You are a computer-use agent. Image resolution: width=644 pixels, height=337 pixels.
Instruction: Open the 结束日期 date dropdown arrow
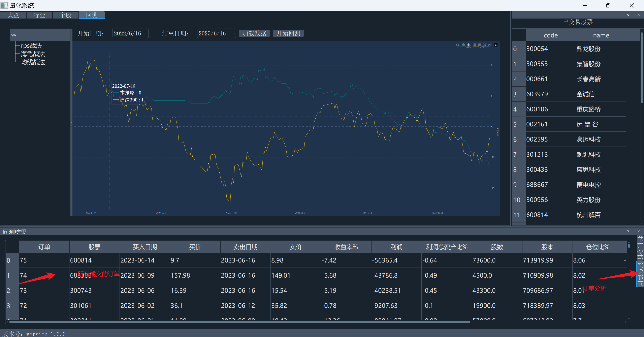234,33
